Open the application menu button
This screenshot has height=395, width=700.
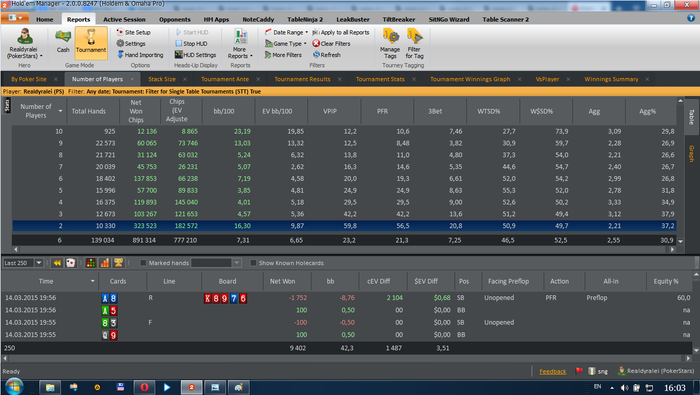point(15,18)
